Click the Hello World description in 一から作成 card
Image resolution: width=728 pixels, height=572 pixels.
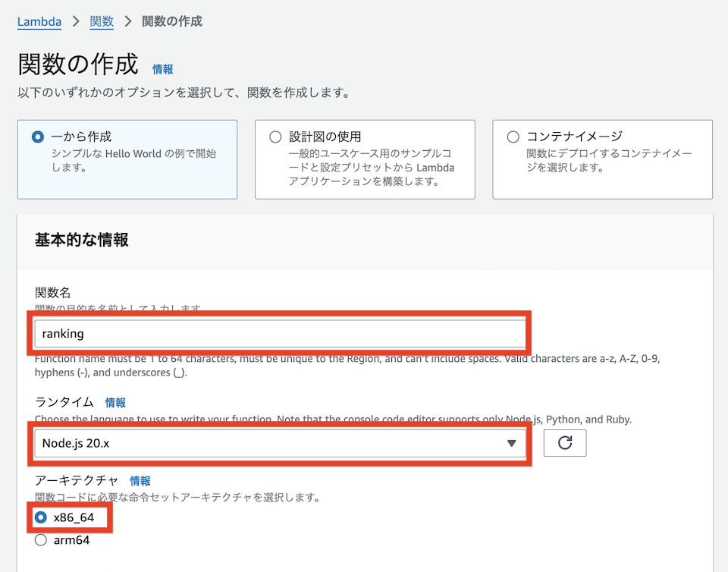pyautogui.click(x=133, y=160)
